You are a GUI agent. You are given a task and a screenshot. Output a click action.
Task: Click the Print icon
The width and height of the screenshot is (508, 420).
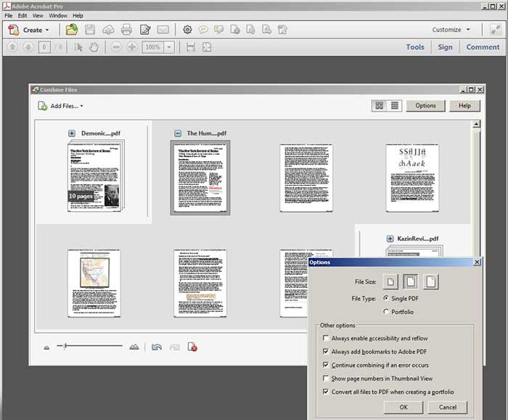pyautogui.click(x=126, y=30)
